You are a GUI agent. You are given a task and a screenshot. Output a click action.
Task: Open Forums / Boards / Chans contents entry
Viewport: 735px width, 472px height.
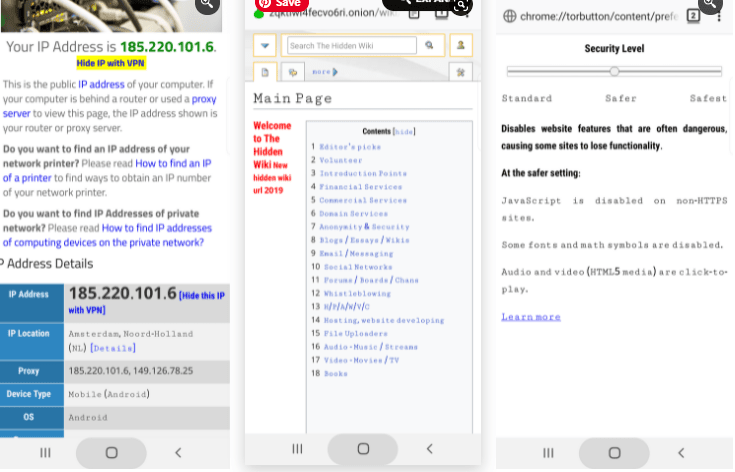click(x=371, y=280)
